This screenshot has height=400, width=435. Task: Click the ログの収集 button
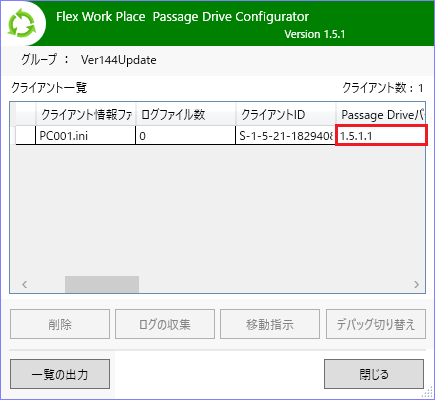pos(165,324)
